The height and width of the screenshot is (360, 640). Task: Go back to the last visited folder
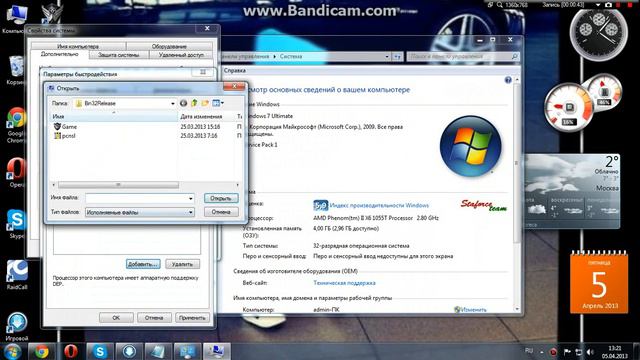click(x=183, y=103)
